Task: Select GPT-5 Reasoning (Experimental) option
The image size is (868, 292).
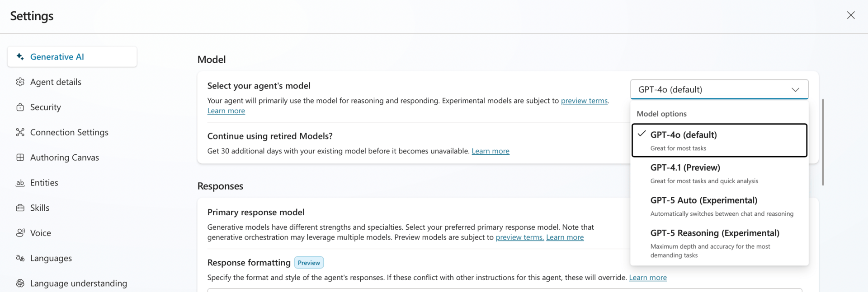Action: point(719,243)
